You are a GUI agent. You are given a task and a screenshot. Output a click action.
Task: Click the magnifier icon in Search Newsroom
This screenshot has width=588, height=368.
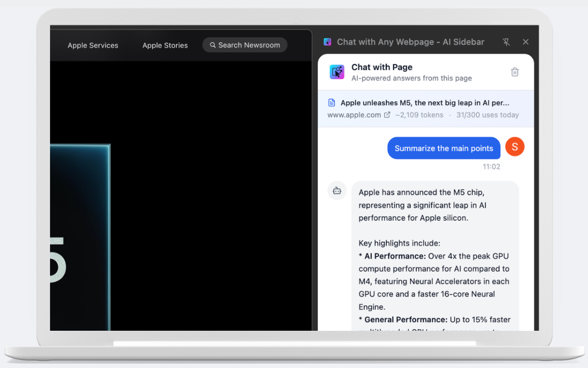(x=212, y=45)
